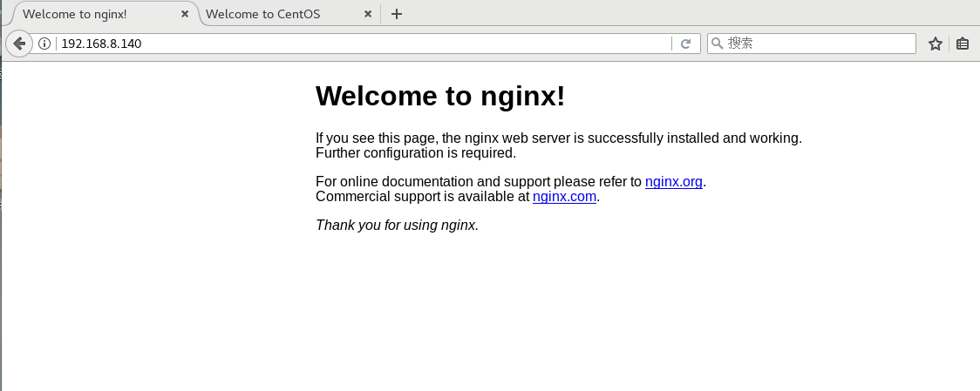Close the Welcome to CentOS tab
The height and width of the screenshot is (391, 980).
point(368,14)
